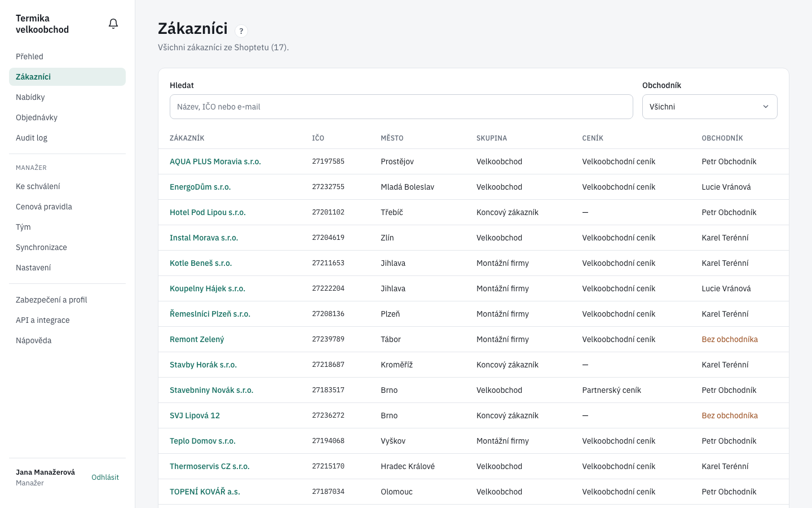Open Nastavení page

[x=67, y=268]
